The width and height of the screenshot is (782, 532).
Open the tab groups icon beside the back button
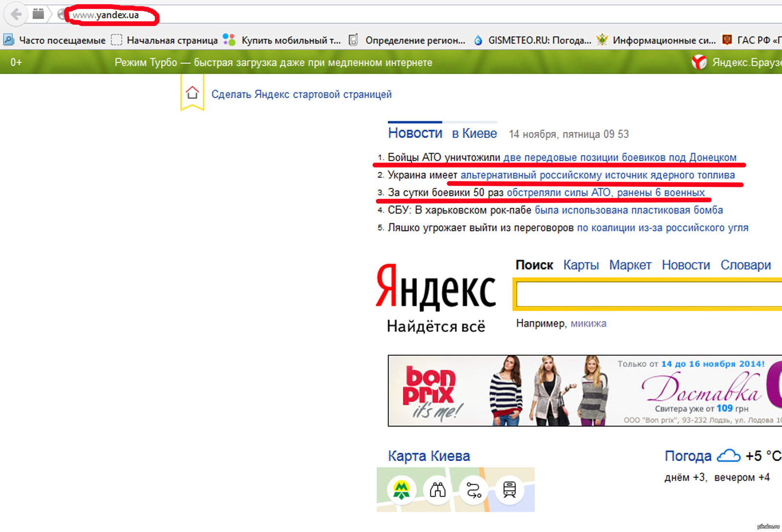point(38,14)
